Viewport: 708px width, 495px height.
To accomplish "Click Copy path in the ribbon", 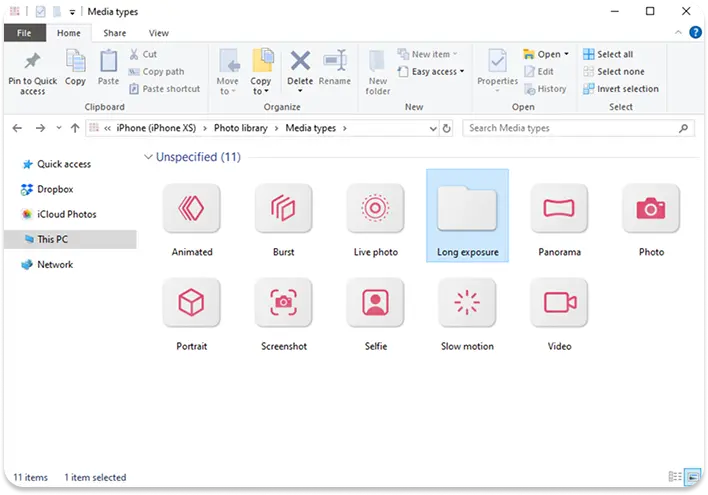I will [157, 71].
